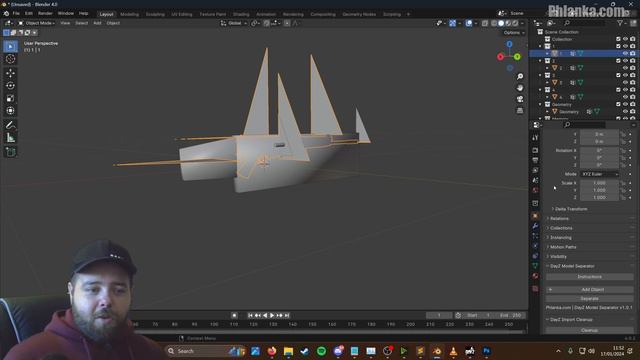640x360 pixels.
Task: Hide the selected object 1 via eye icon
Action: [625, 53]
